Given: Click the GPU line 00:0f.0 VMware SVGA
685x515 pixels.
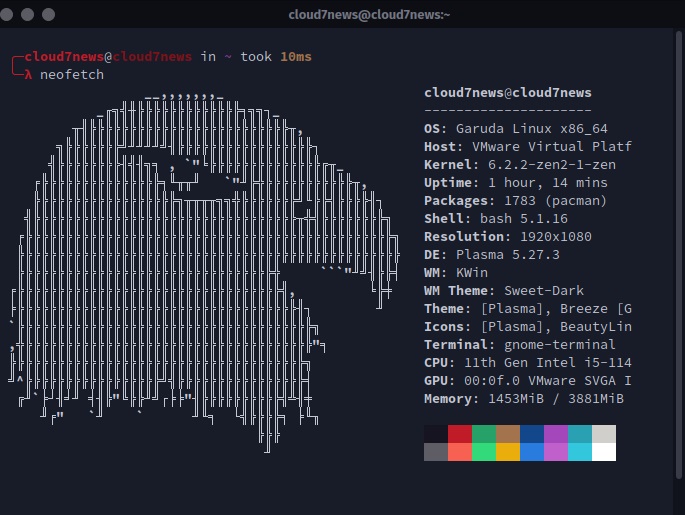Looking at the screenshot, I should click(528, 380).
